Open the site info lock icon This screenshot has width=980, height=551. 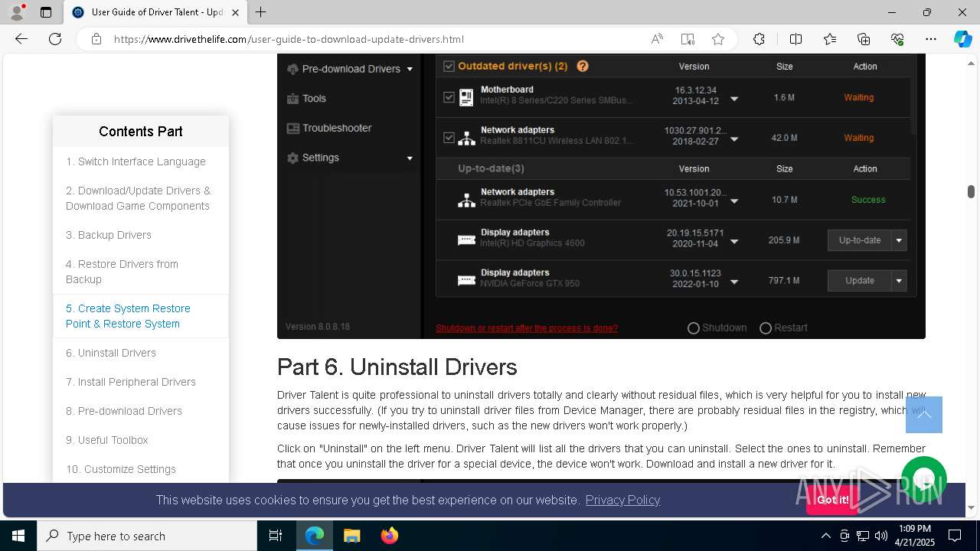[96, 39]
